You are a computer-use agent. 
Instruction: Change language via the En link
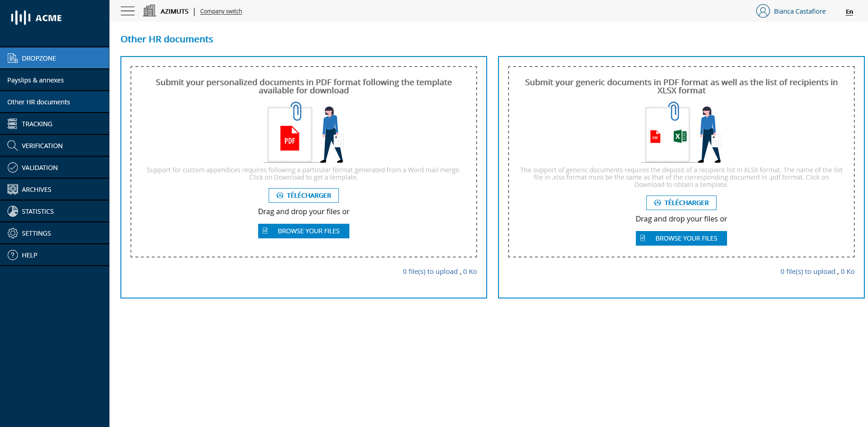click(x=849, y=11)
